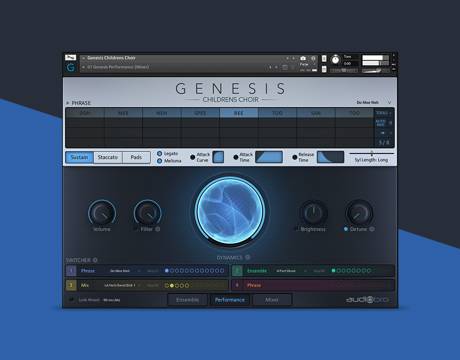Screen dimensions: 460x360
Task: Expand the PHRASE section arrow
Action: 68,103
